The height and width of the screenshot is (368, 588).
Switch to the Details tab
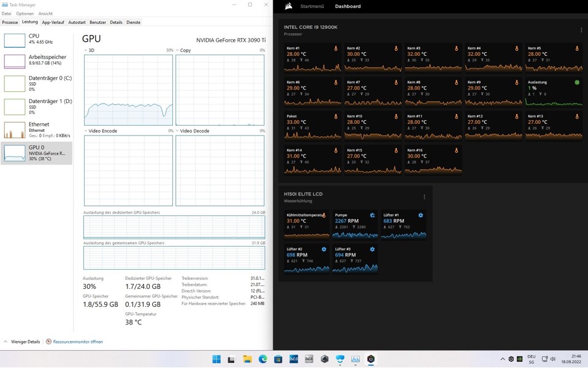[x=116, y=23]
